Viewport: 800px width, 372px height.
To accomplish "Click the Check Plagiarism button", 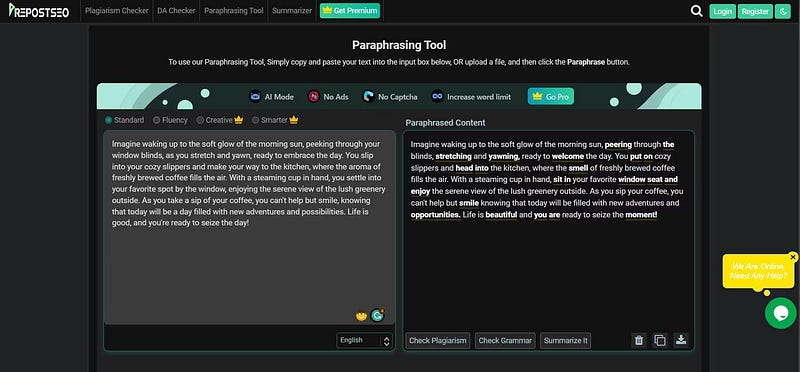I will [x=438, y=340].
